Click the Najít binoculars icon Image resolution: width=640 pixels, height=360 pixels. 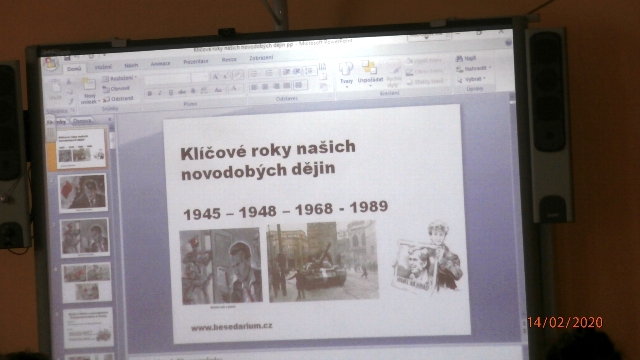coord(459,59)
